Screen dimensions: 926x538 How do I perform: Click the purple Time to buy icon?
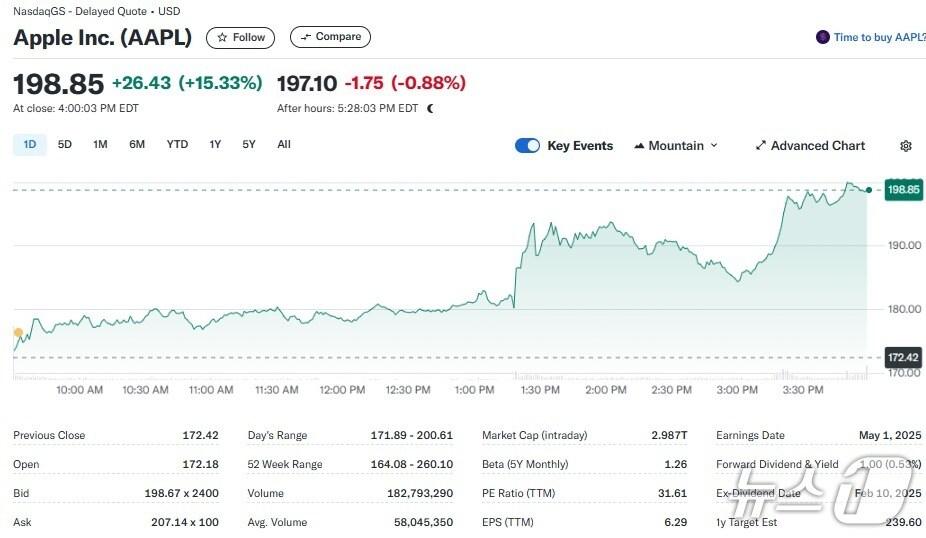[822, 37]
